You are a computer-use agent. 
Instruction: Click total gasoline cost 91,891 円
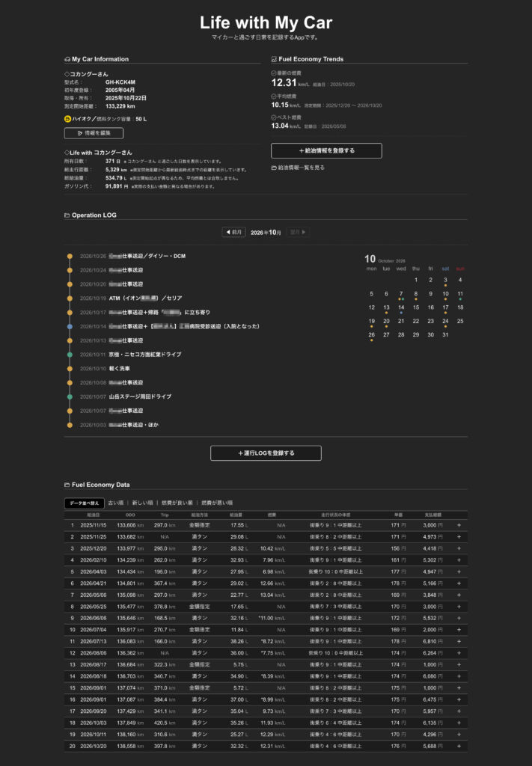tap(117, 186)
